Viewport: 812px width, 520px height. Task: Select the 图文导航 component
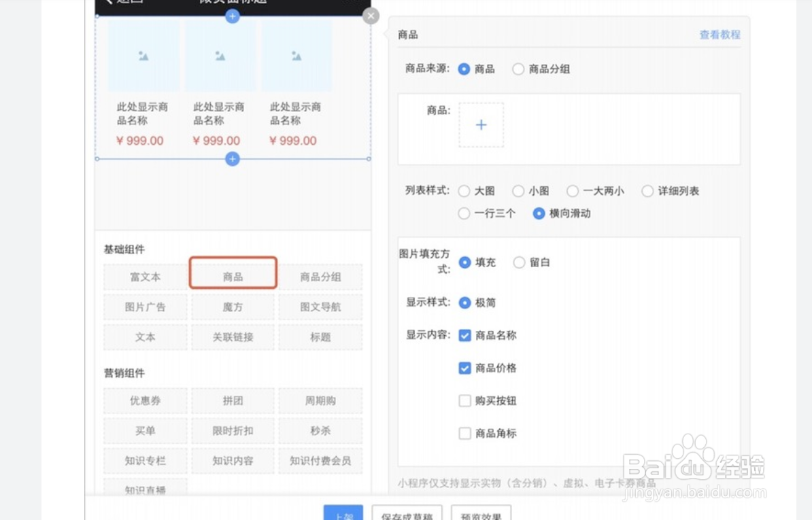coord(320,307)
